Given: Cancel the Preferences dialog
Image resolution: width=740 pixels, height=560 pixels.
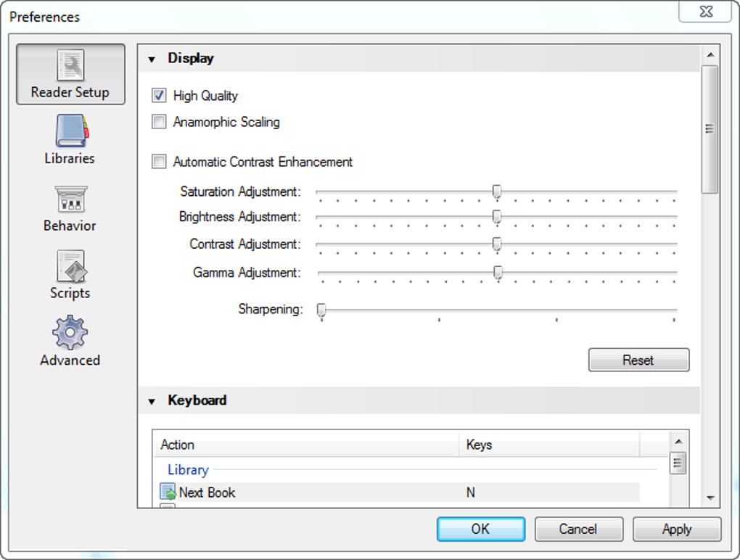Looking at the screenshot, I should click(x=579, y=529).
